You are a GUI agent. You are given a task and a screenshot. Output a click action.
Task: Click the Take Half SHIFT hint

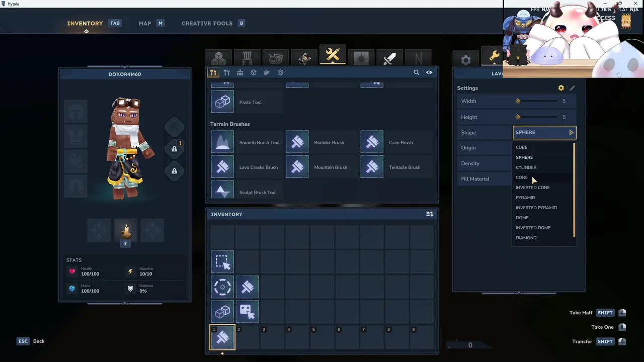pyautogui.click(x=598, y=313)
